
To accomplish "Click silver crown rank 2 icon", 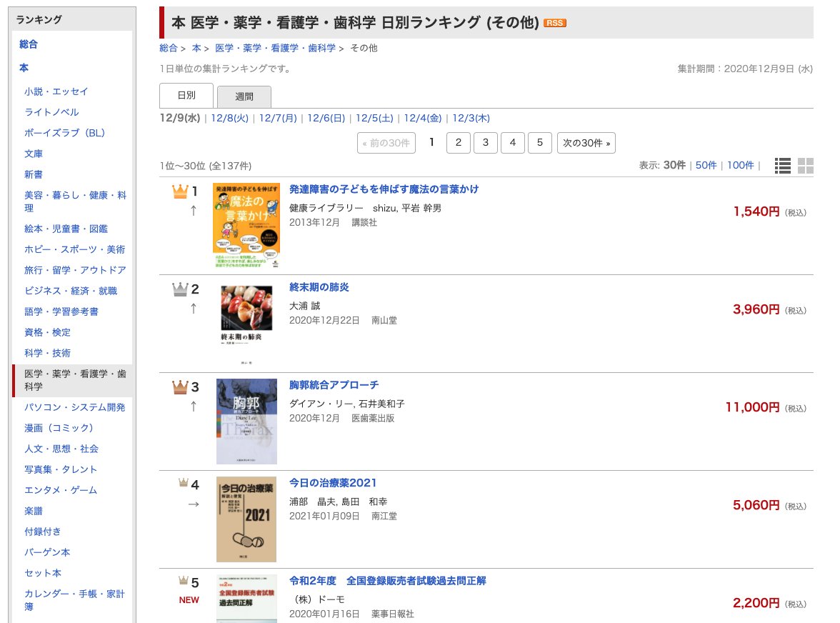I will tap(180, 289).
